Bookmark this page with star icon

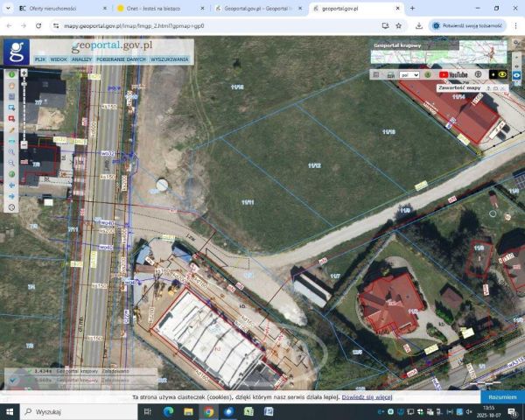click(x=398, y=25)
